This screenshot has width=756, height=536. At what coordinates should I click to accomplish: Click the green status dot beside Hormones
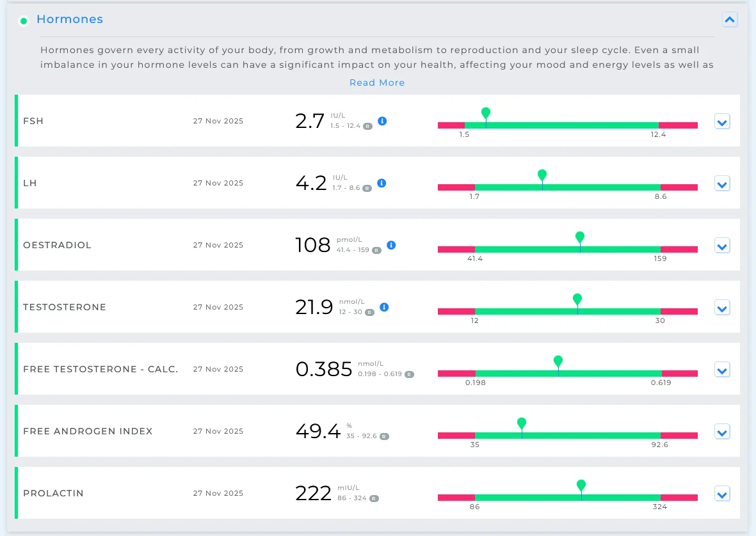tap(23, 21)
